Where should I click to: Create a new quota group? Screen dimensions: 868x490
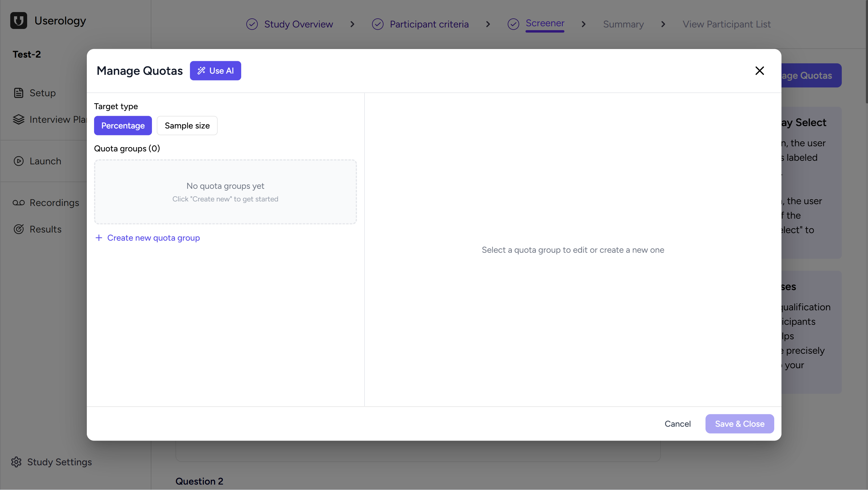[148, 238]
